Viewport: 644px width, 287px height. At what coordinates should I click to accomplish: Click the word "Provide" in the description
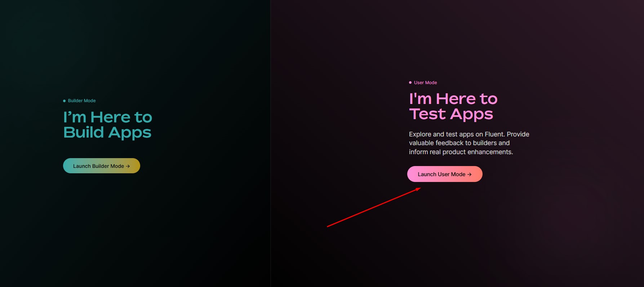(x=518, y=134)
